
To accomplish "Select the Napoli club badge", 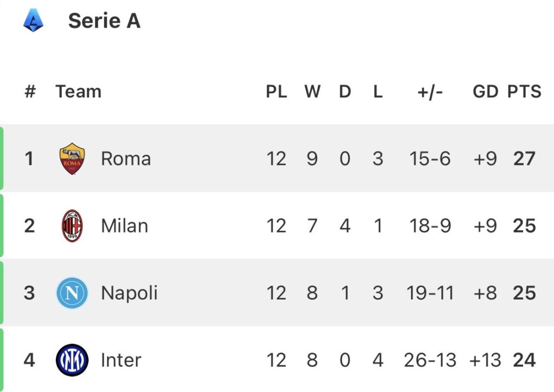I will click(x=72, y=293).
